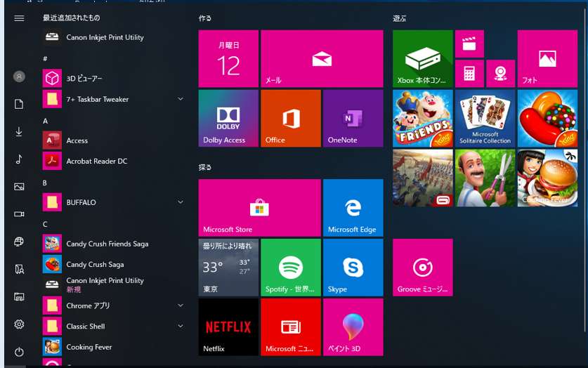Click the Start menu vertical scrollbar
Viewport: 588px width, 368px height.
click(584, 169)
